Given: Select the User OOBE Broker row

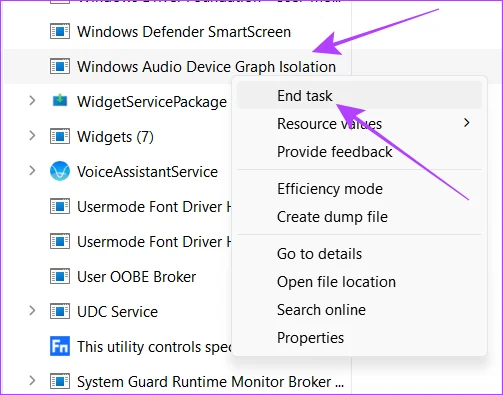Looking at the screenshot, I should 137,277.
